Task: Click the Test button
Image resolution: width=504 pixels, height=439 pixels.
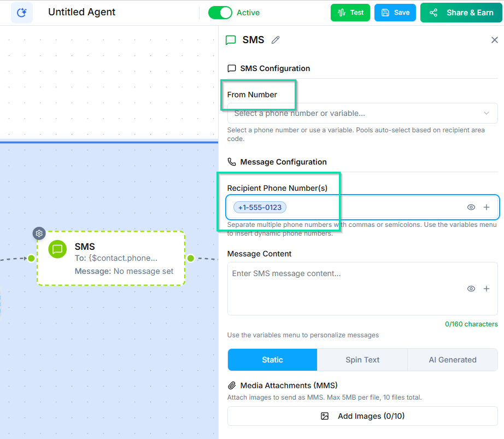Action: coord(350,13)
